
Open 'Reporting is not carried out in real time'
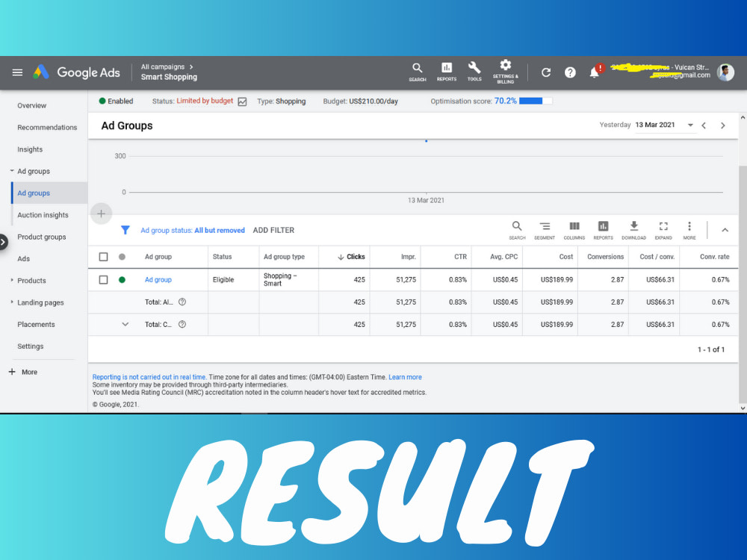coord(149,377)
